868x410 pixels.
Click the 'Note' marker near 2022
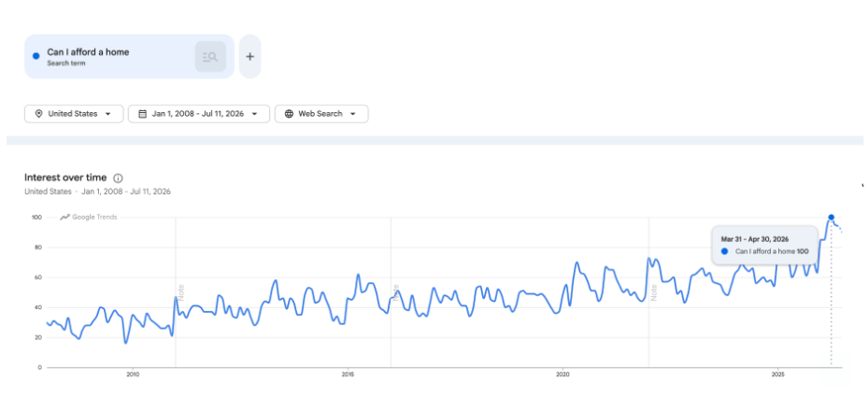click(654, 292)
